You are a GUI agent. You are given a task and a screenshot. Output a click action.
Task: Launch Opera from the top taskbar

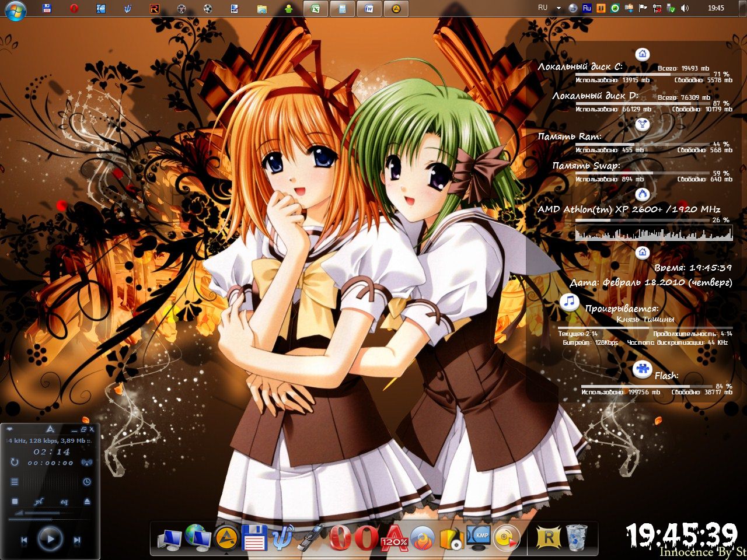coord(74,8)
